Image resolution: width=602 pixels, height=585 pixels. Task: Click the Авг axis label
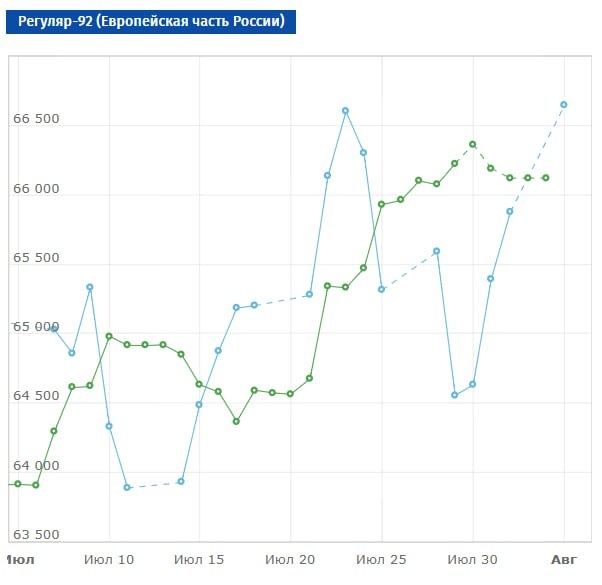[x=564, y=560]
